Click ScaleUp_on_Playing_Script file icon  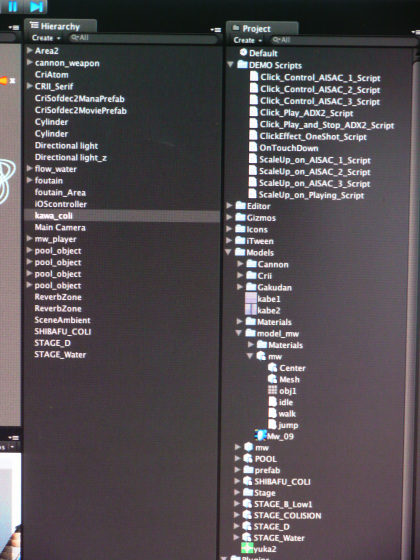pyautogui.click(x=252, y=194)
